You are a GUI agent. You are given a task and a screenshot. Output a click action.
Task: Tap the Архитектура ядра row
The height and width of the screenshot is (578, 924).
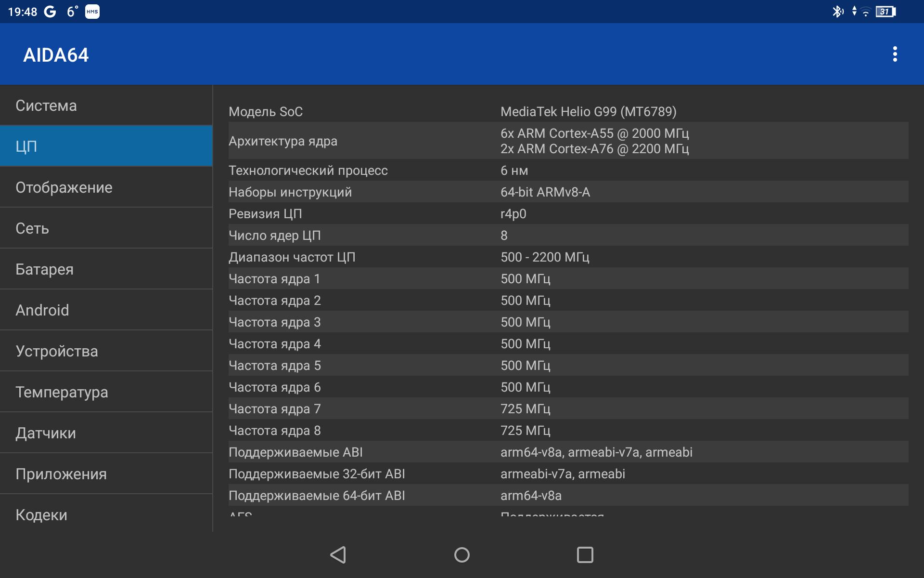[x=568, y=141]
